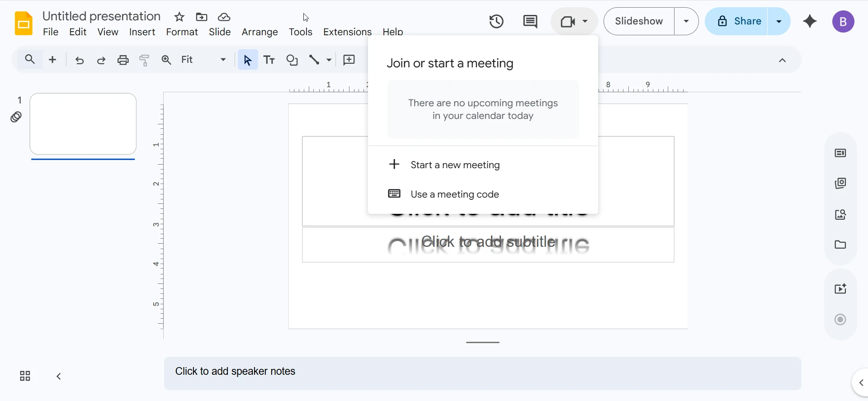Click the video creation side panel icon

pyautogui.click(x=840, y=289)
